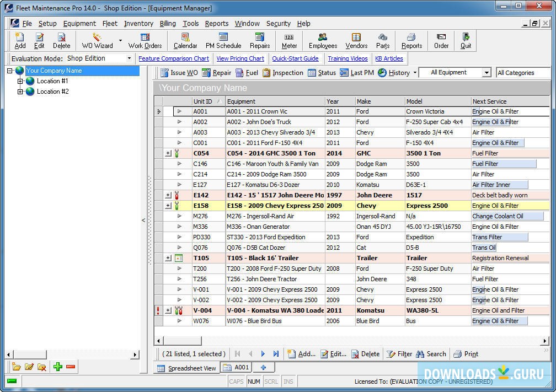
Task: Expand the Location #1 tree node
Action: [x=20, y=81]
